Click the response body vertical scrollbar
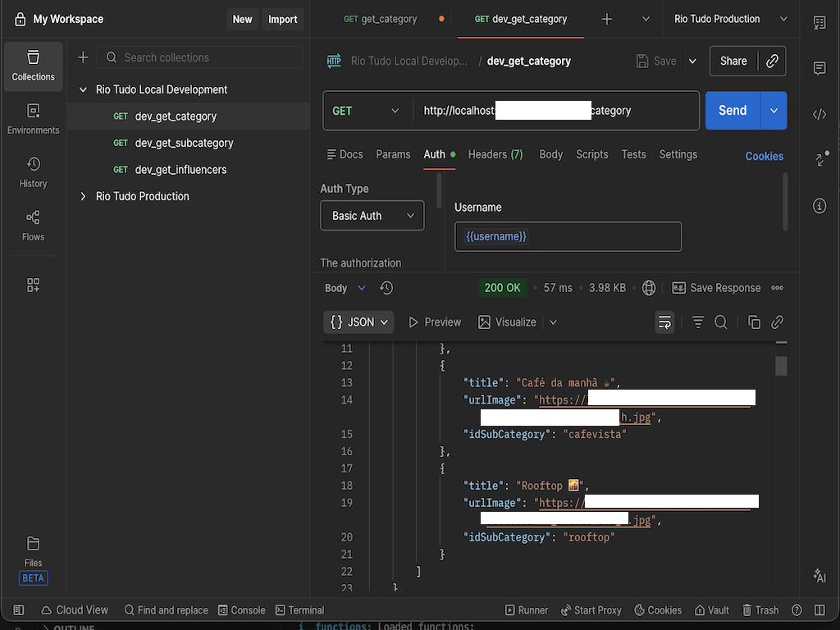Screen dimensions: 840x630 pos(781,366)
